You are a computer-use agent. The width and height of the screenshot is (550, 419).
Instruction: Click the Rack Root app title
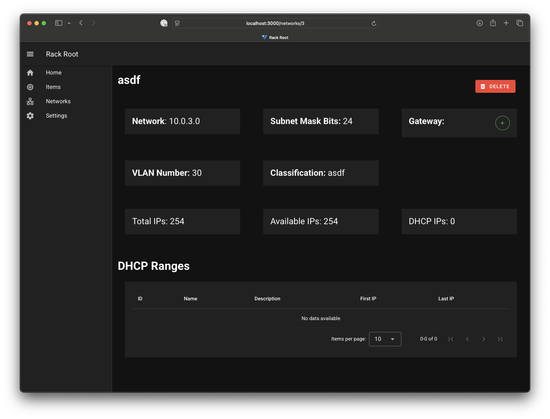point(62,54)
